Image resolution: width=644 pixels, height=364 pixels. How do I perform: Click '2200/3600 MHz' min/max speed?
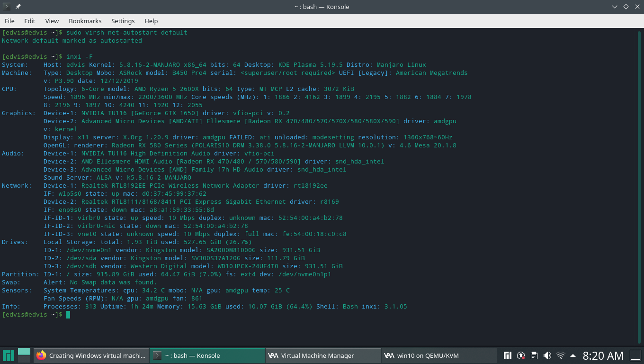click(163, 97)
